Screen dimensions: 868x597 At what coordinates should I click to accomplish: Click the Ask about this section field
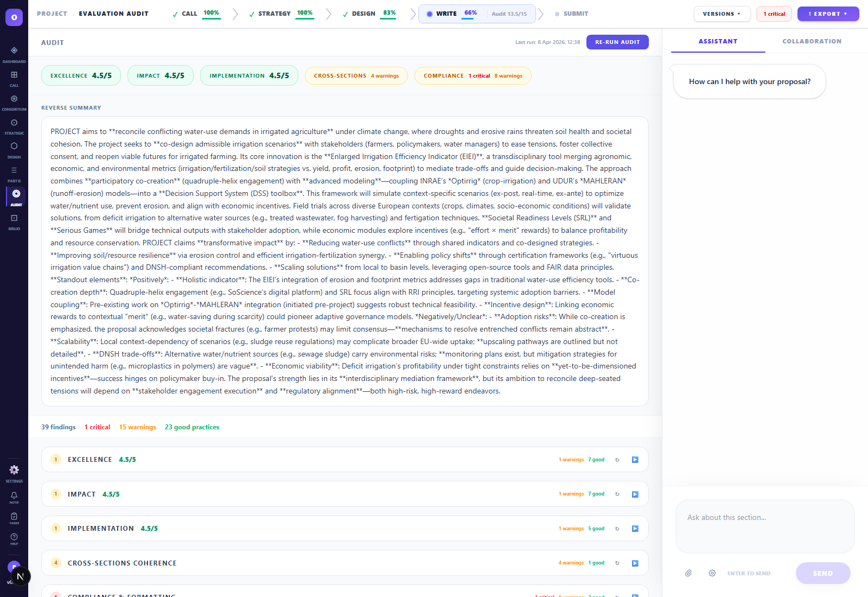(764, 525)
